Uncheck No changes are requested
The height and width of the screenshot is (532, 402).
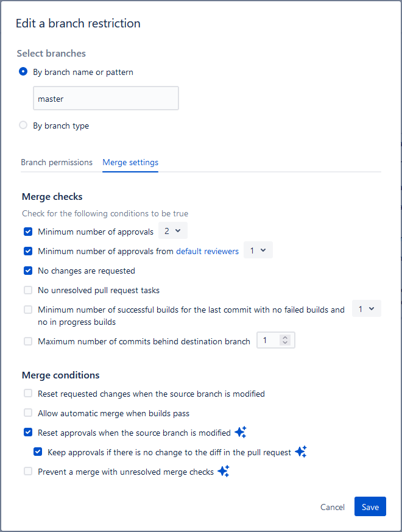(x=27, y=271)
